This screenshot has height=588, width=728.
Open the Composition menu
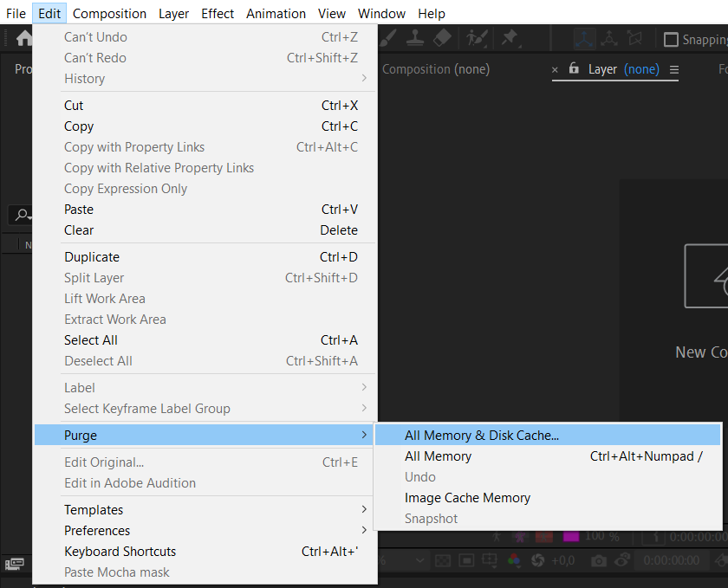click(x=109, y=14)
